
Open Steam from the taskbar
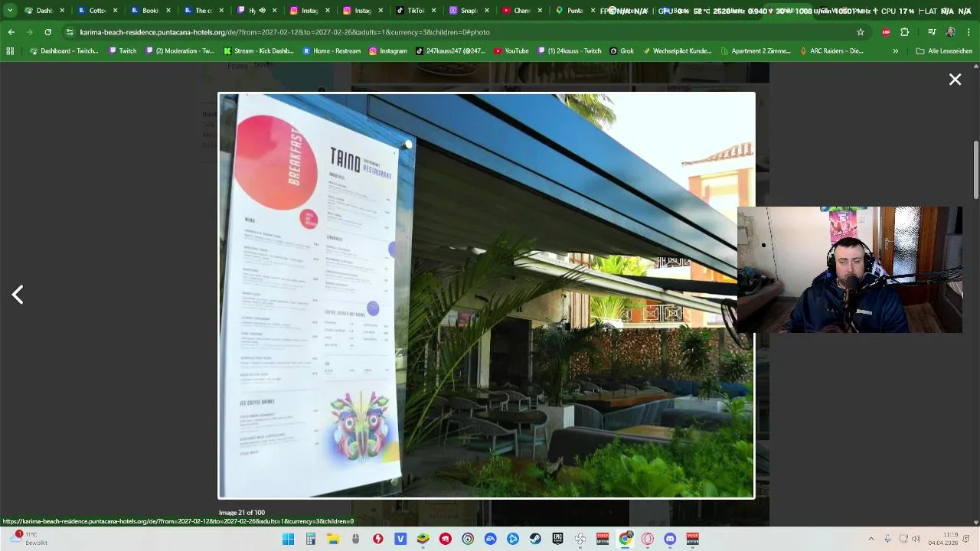pyautogui.click(x=535, y=539)
